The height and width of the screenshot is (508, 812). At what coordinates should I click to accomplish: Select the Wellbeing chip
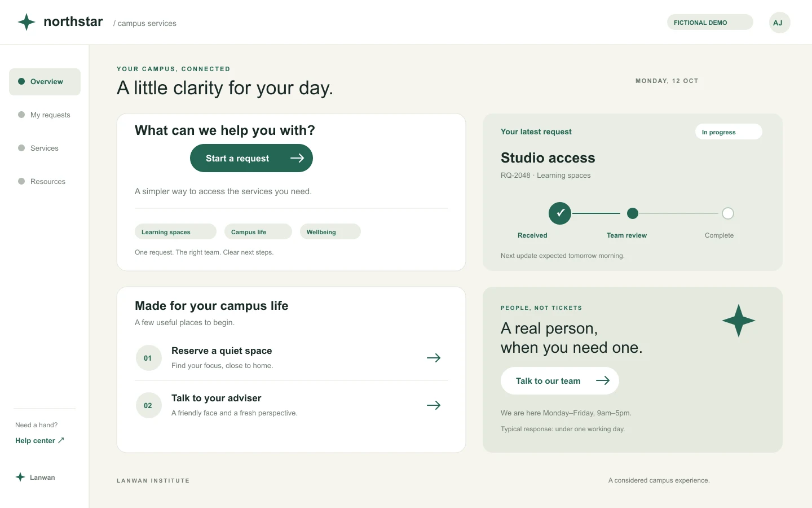[330, 231]
